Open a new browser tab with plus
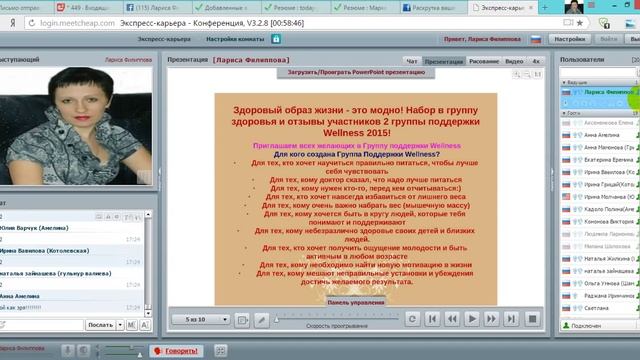The height and width of the screenshot is (360, 640). tap(544, 7)
